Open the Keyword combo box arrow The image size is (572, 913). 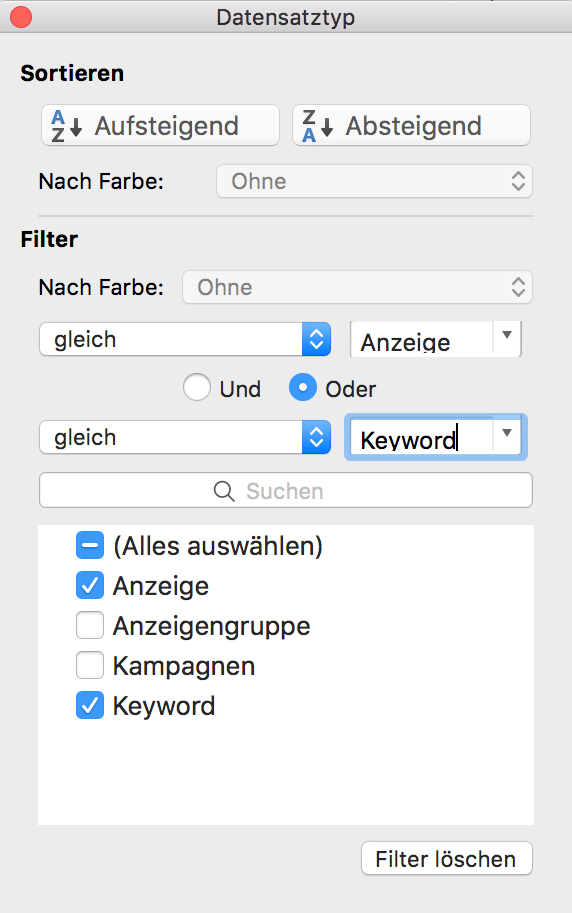click(507, 434)
